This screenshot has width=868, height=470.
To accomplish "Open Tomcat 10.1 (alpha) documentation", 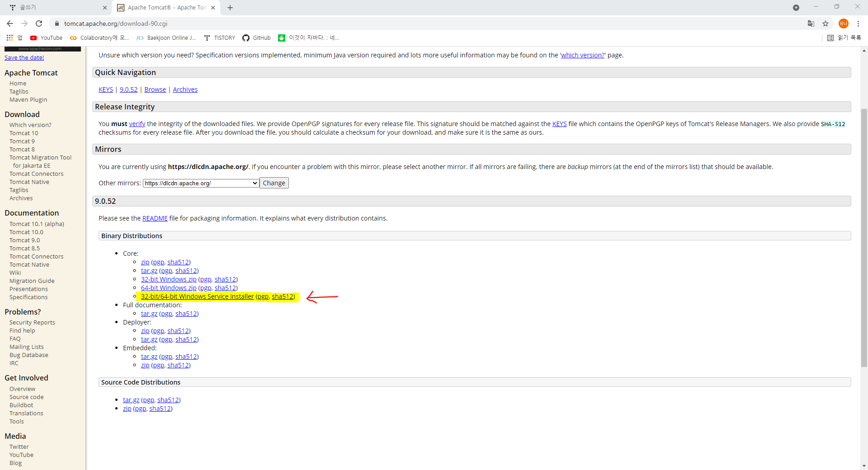I will coord(37,224).
